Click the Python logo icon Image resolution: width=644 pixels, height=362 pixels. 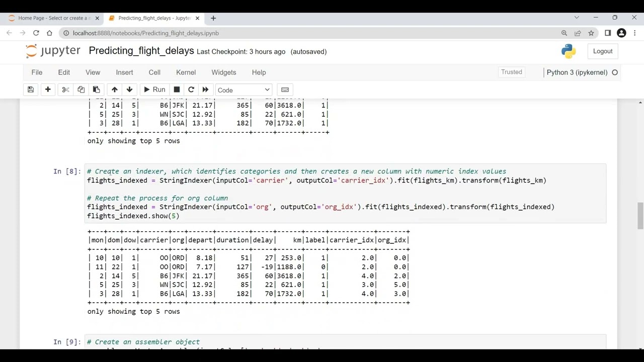coord(569,51)
